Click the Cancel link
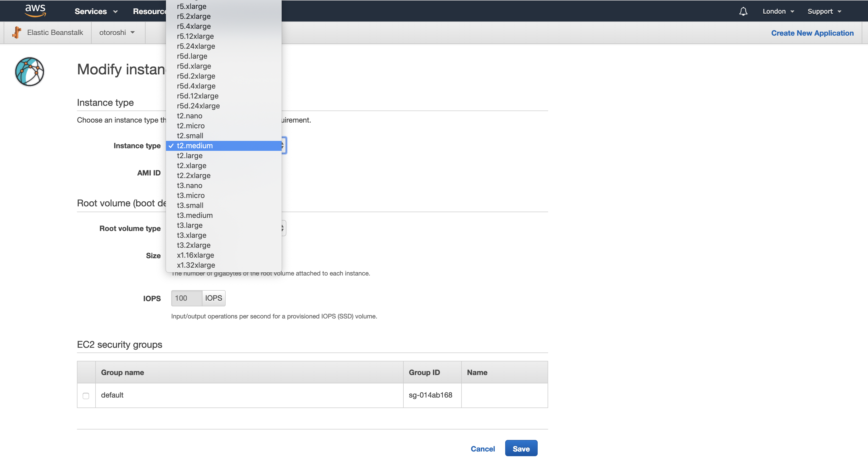 [x=482, y=449]
